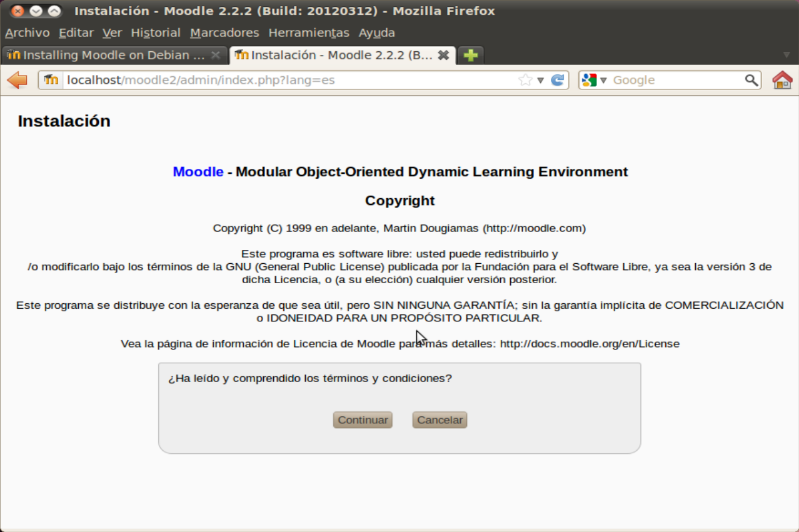The image size is (799, 532).
Task: Click the search magnifier icon
Action: point(751,80)
